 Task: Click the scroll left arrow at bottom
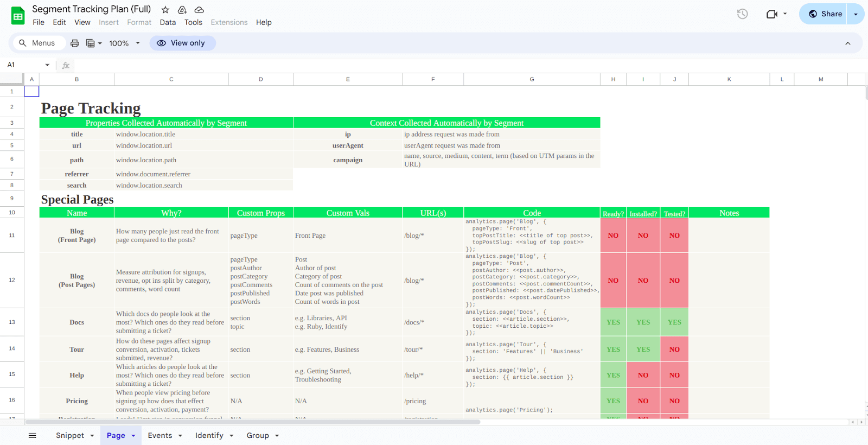coord(853,422)
